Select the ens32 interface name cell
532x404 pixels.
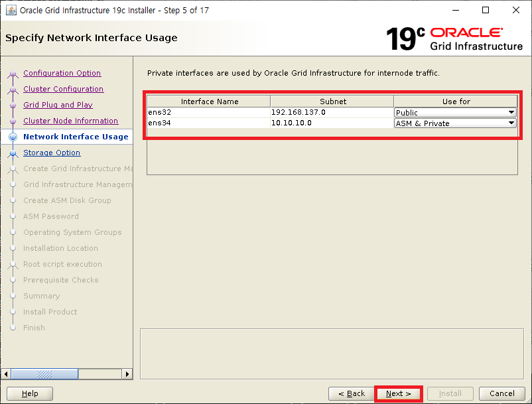point(209,112)
